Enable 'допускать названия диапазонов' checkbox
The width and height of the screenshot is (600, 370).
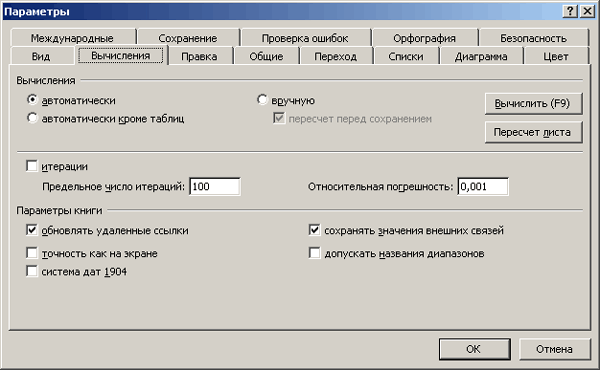[x=314, y=253]
